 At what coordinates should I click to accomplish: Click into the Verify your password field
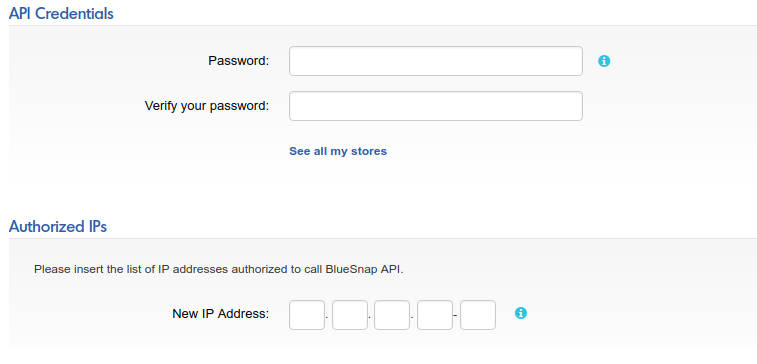click(436, 106)
